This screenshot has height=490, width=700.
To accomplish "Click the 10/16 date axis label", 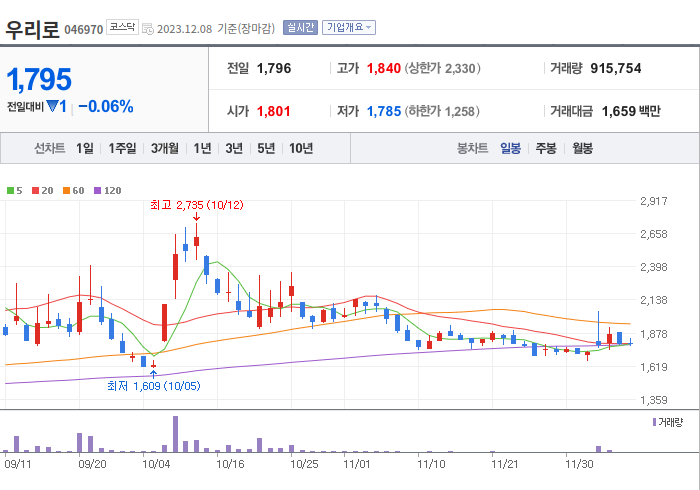I will 230,465.
